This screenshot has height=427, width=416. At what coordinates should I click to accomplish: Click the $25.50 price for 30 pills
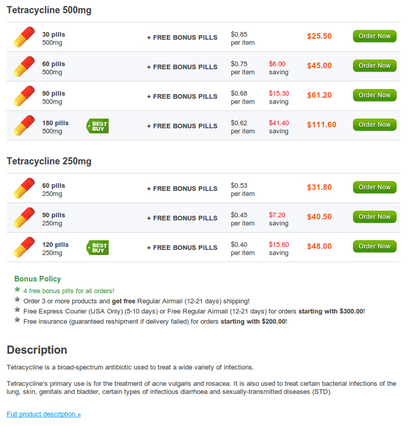(x=319, y=36)
